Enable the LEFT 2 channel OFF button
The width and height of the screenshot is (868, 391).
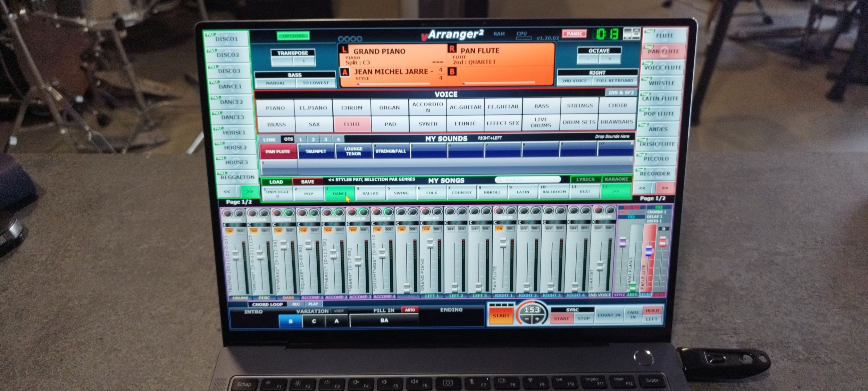click(451, 229)
